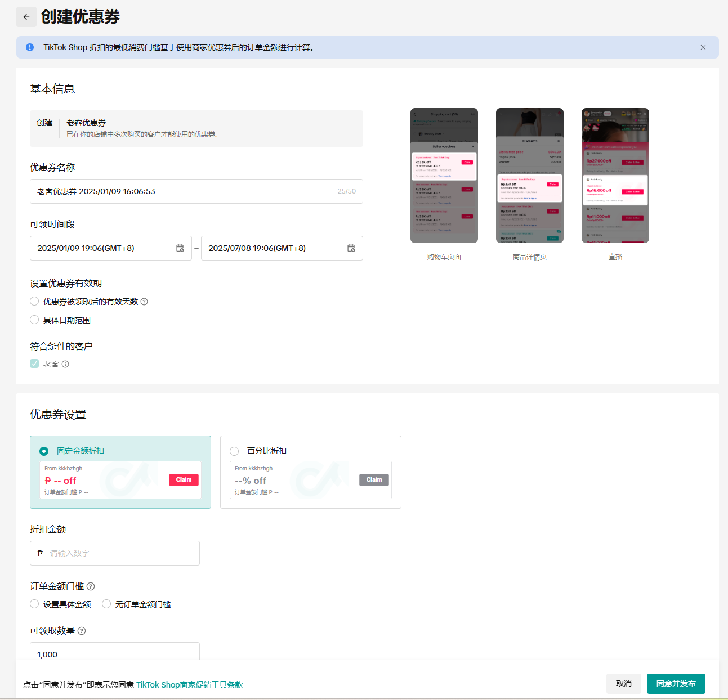Image resolution: width=728 pixels, height=700 pixels.
Task: Open the start date calendar icon
Action: 180,248
